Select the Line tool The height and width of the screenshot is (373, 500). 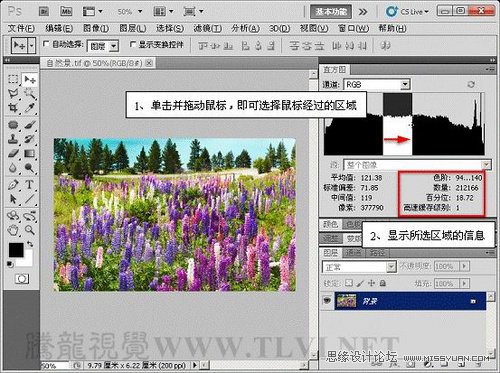[x=29, y=199]
